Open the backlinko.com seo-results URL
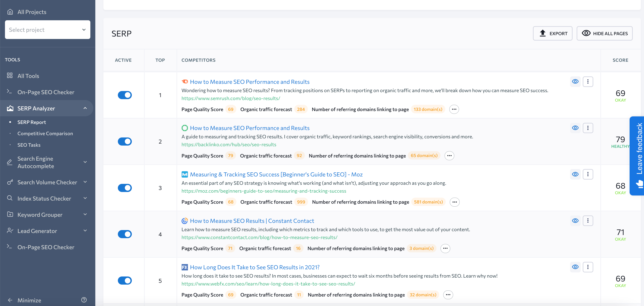 click(229, 144)
